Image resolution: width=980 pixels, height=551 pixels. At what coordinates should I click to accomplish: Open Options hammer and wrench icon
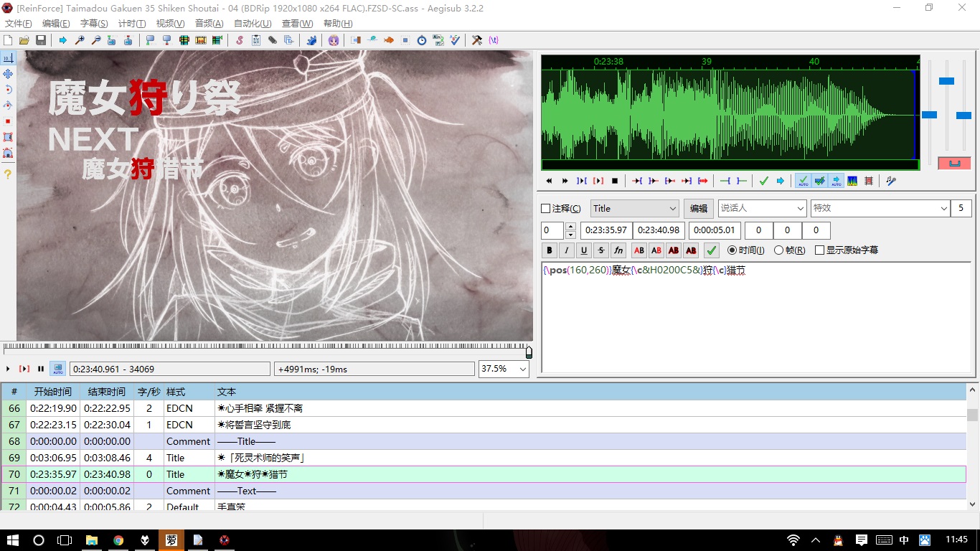[477, 40]
